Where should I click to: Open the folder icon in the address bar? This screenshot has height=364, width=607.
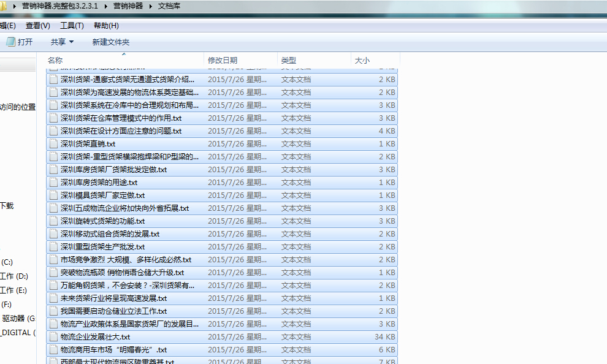[5, 5]
